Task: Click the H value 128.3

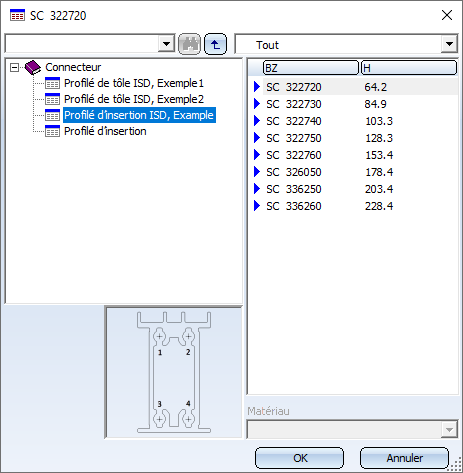Action: pyautogui.click(x=379, y=138)
